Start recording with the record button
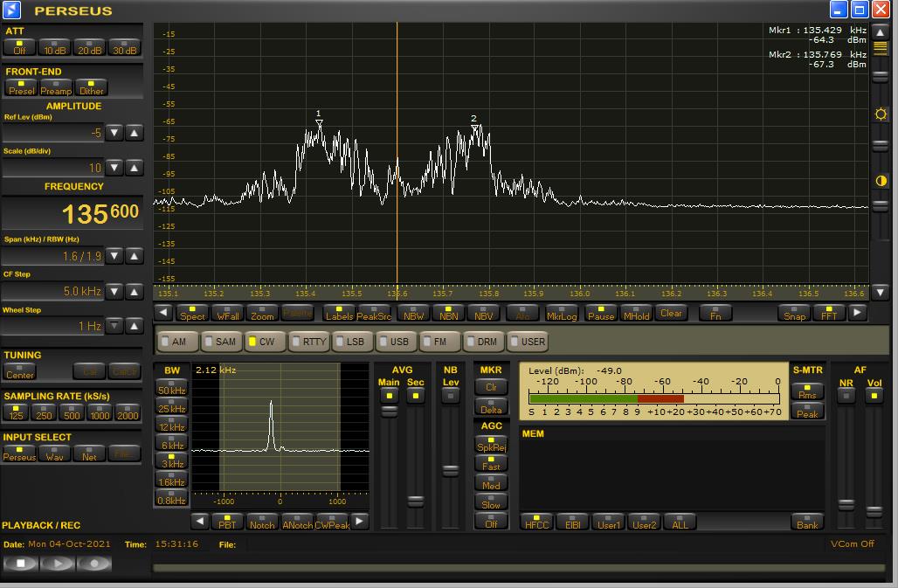The width and height of the screenshot is (898, 588). coord(94,564)
